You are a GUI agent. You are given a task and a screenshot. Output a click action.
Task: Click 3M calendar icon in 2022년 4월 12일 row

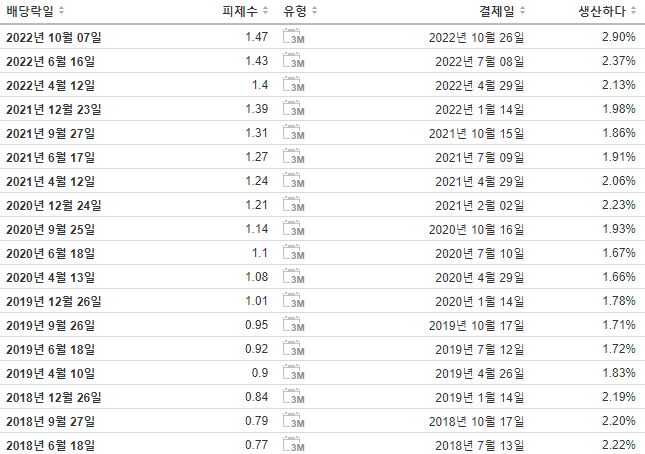(x=294, y=84)
